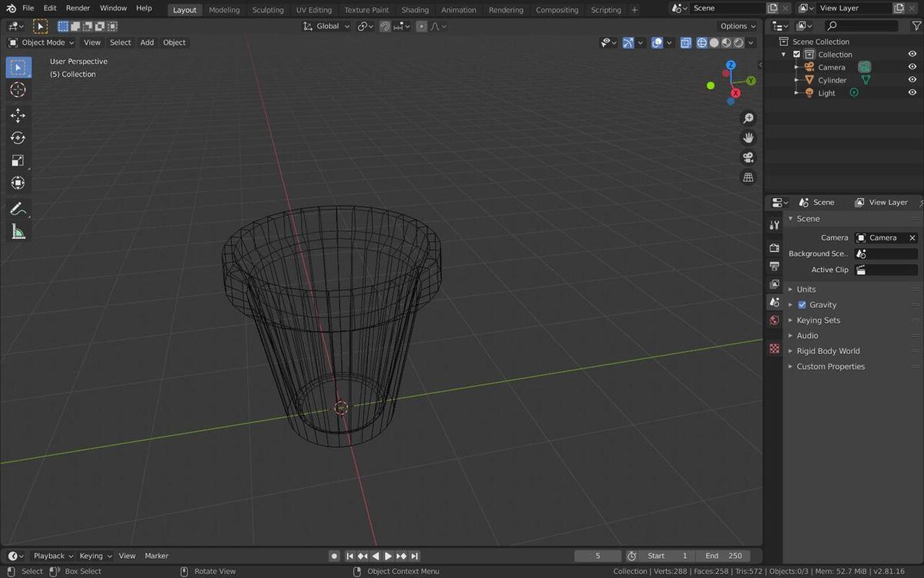Select the Select Box tool in toolbar
Image resolution: width=924 pixels, height=578 pixels.
click(x=18, y=67)
